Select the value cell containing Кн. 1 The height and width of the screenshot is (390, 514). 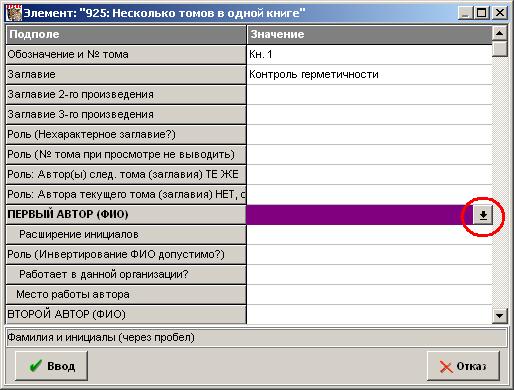point(369,54)
